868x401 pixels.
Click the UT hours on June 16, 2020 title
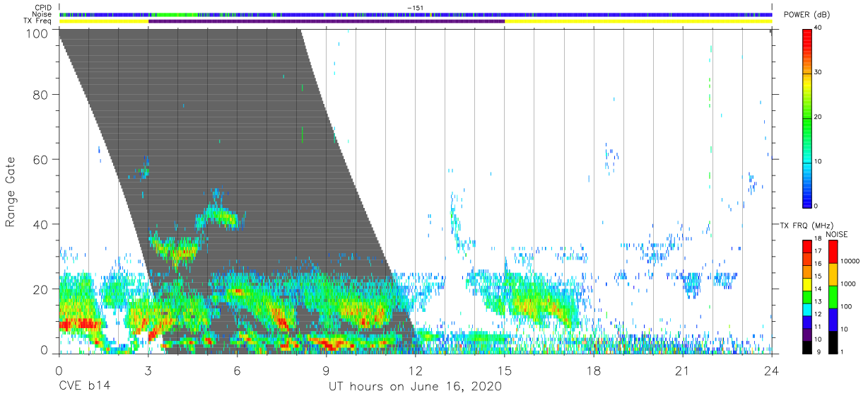click(x=415, y=387)
